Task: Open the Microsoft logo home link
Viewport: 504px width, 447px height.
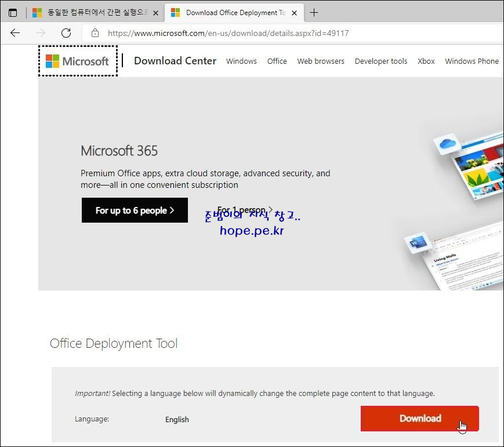Action: 78,61
